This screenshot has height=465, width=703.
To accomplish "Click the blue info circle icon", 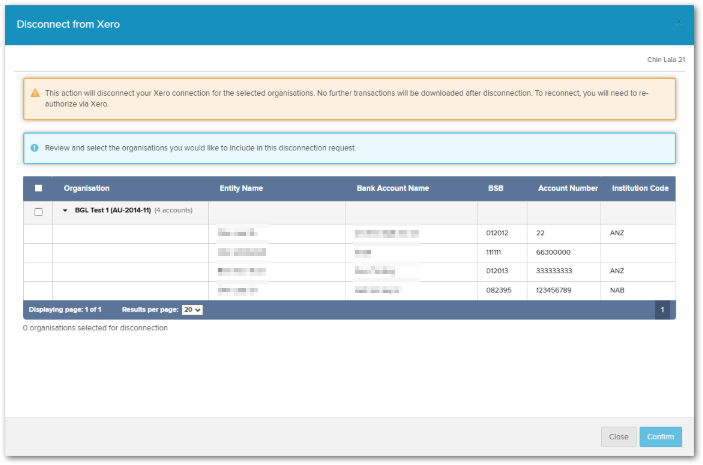I will (x=35, y=148).
